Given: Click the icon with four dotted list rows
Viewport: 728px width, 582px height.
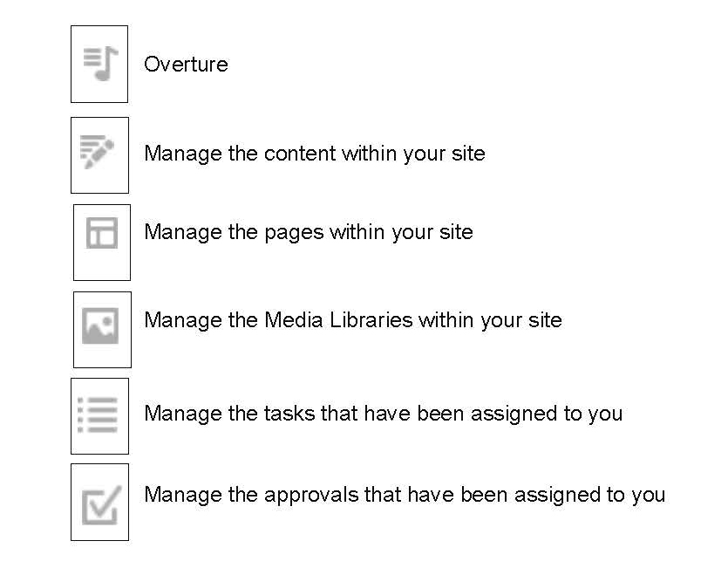Looking at the screenshot, I should coord(99,414).
